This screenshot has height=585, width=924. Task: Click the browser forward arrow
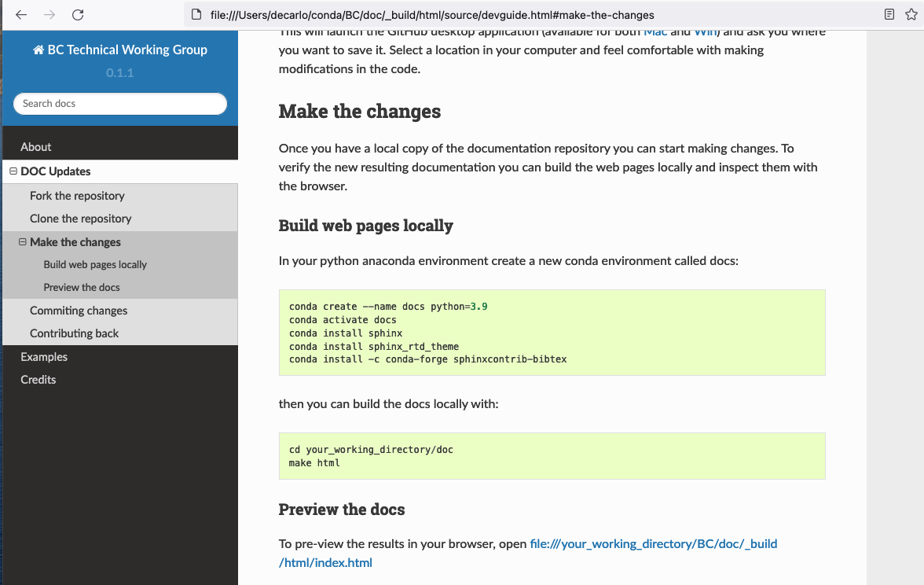pyautogui.click(x=49, y=15)
